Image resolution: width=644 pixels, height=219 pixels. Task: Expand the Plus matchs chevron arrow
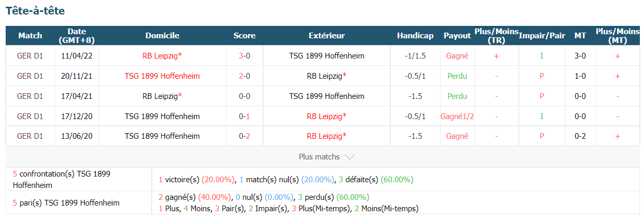pos(349,157)
